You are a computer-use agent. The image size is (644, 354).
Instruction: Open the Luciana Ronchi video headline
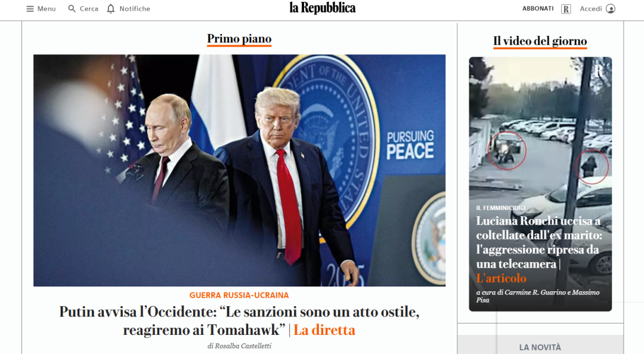(539, 242)
